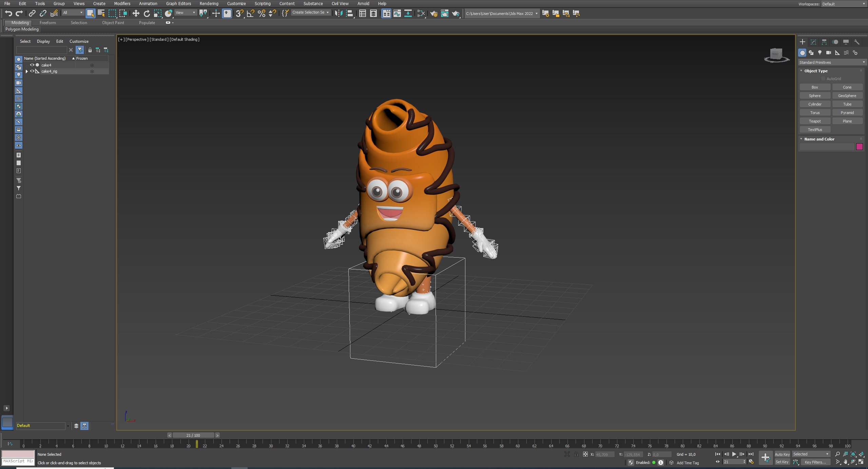Select Space Warps category in Create panel
The height and width of the screenshot is (469, 868).
846,53
